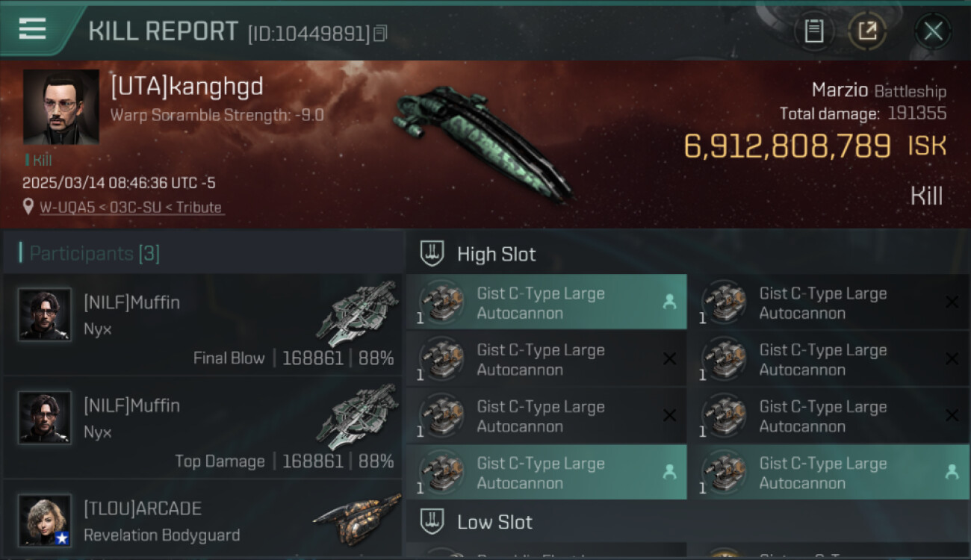The height and width of the screenshot is (560, 971).
Task: Click the Marzio battleship image
Action: point(482,142)
